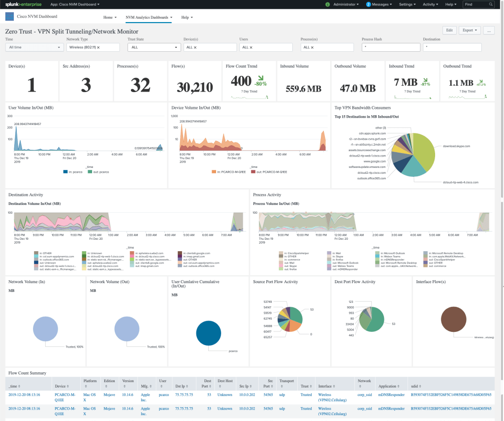Remove the ALL token from Device(s) filter
The height and width of the screenshot is (421, 504).
pos(195,47)
